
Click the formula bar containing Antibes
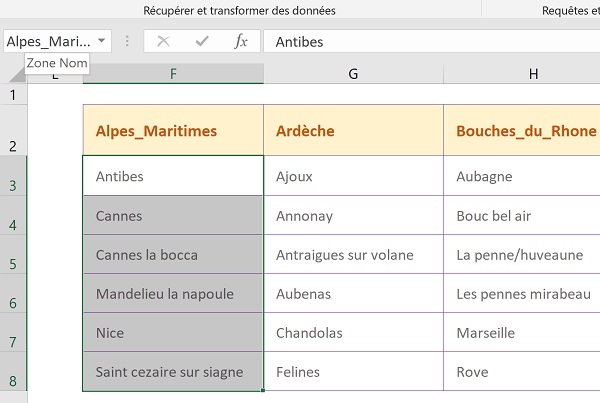[432, 41]
